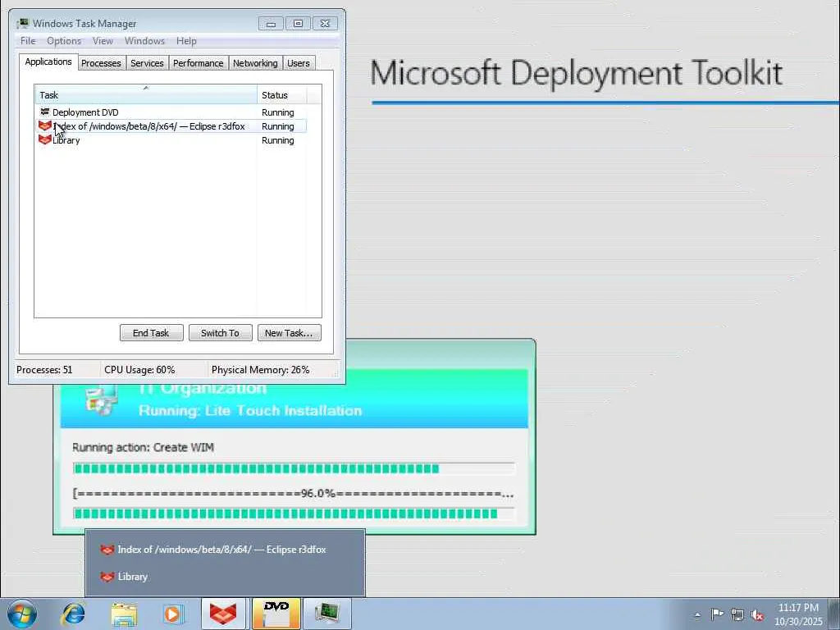Screen dimensions: 840x630
Task: Open the Windows menu in Task Manager
Action: click(x=144, y=41)
